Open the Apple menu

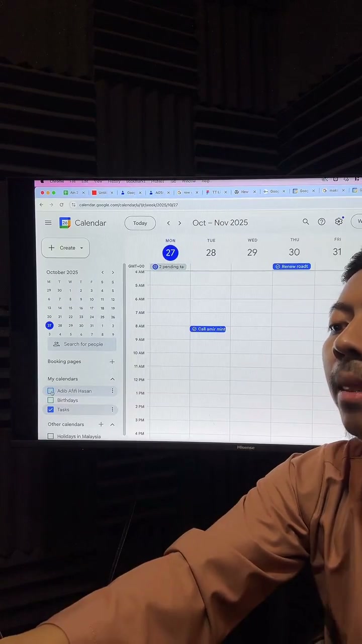[x=42, y=182]
